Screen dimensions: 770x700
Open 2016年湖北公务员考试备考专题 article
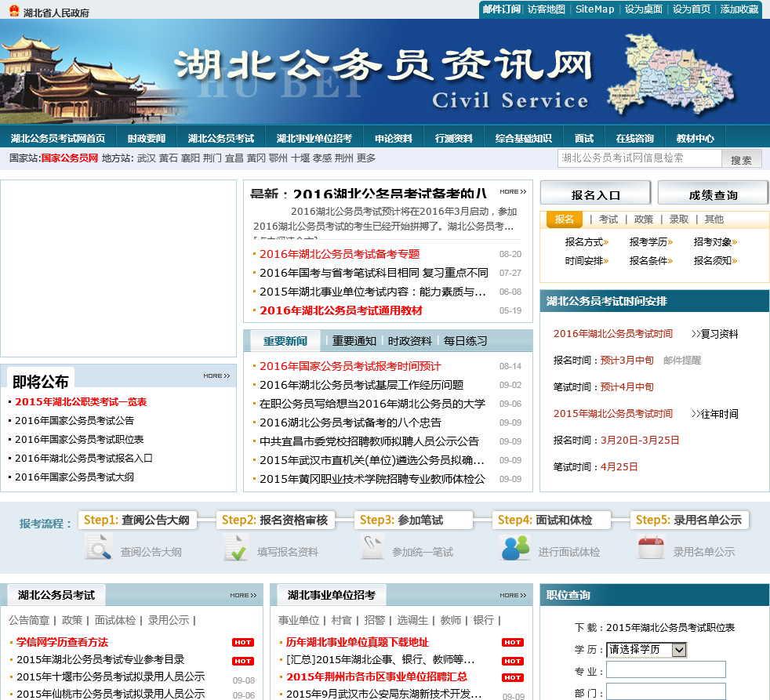pyautogui.click(x=340, y=254)
